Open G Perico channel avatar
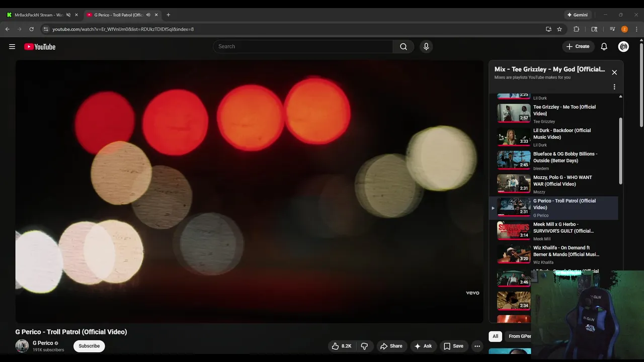The image size is (644, 362). tap(22, 346)
